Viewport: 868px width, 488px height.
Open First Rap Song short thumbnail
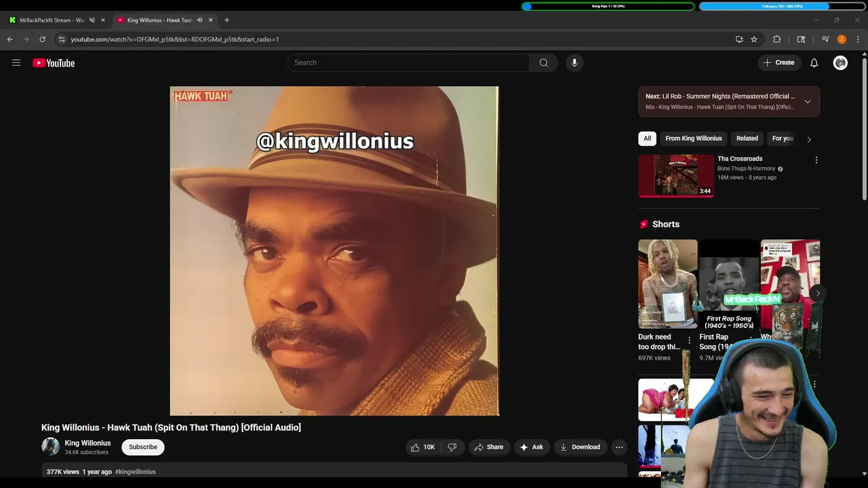[729, 284]
